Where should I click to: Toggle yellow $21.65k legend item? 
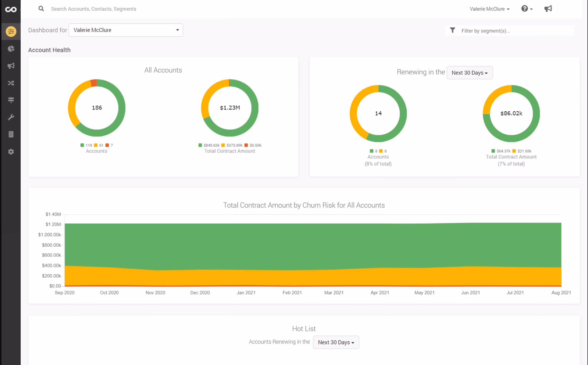pyautogui.click(x=522, y=151)
